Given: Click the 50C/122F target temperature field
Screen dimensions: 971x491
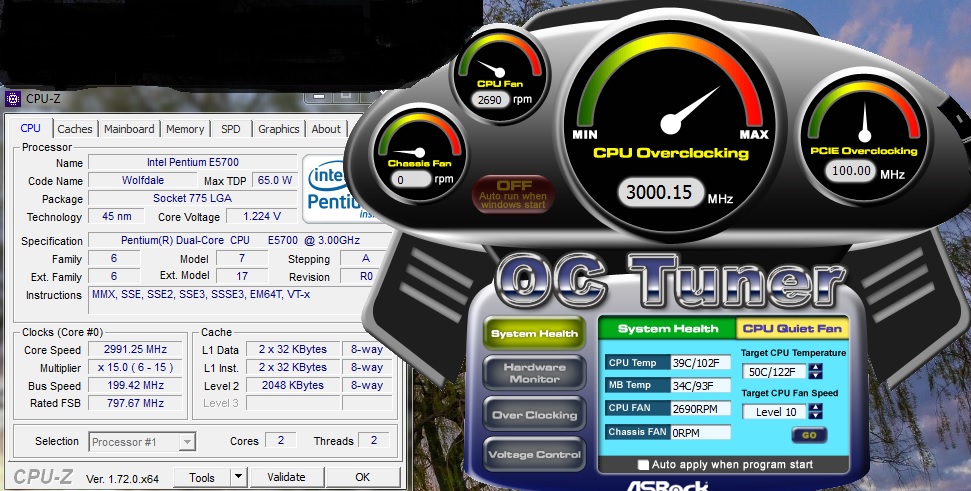Looking at the screenshot, I should point(775,372).
